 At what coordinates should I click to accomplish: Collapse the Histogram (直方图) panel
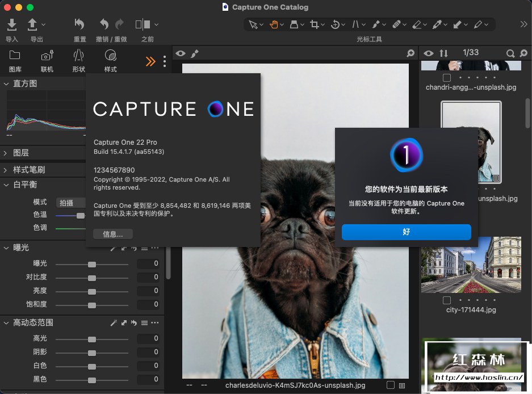(x=6, y=83)
